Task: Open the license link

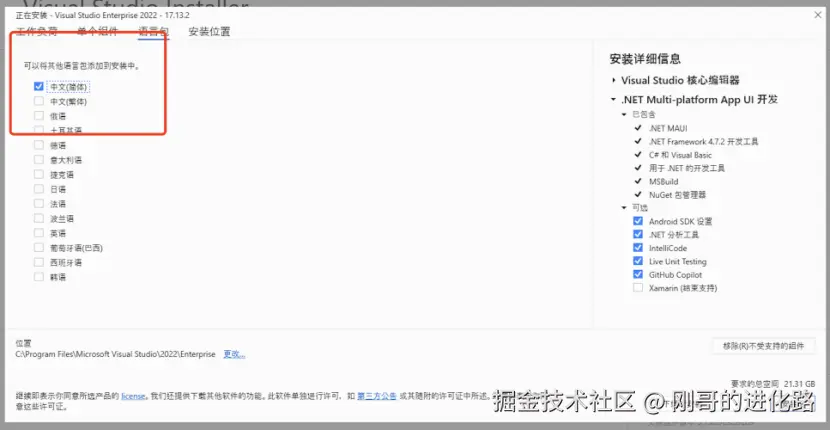Action: tap(133, 396)
